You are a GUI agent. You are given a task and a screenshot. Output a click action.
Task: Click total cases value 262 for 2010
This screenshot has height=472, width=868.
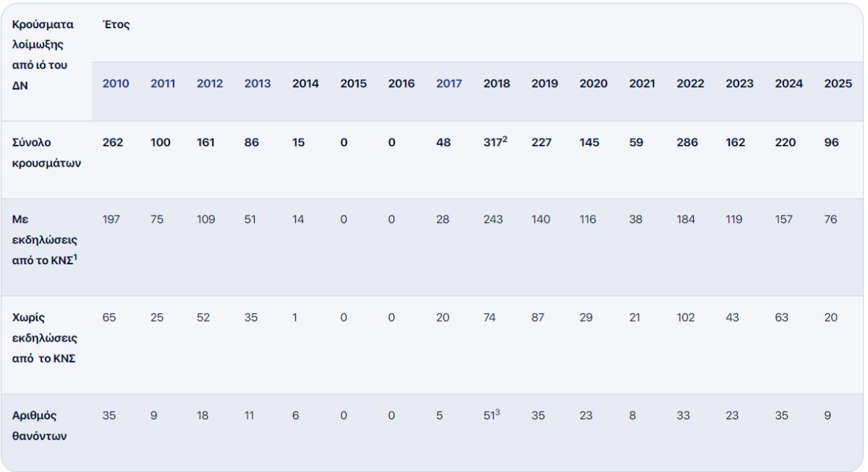click(113, 143)
